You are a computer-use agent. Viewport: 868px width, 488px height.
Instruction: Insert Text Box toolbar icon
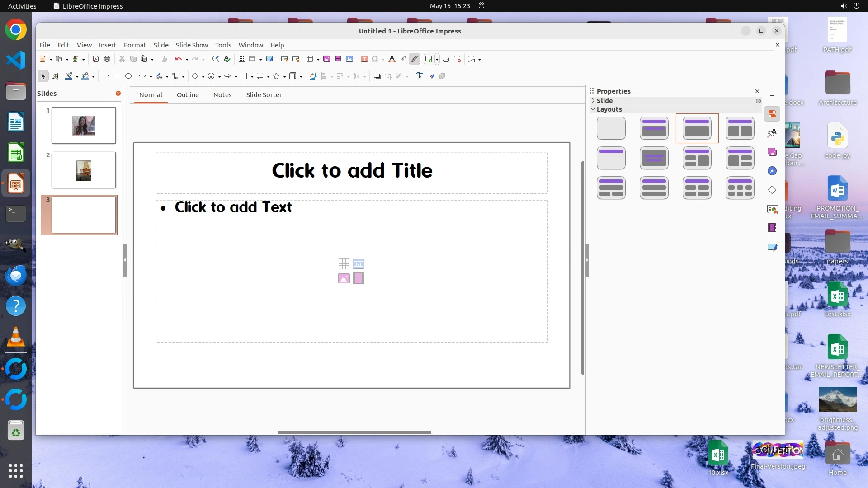pos(364,59)
